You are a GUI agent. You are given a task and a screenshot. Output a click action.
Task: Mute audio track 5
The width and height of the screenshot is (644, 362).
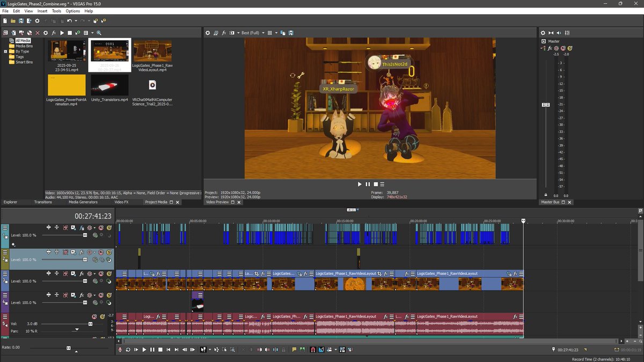[x=94, y=316]
